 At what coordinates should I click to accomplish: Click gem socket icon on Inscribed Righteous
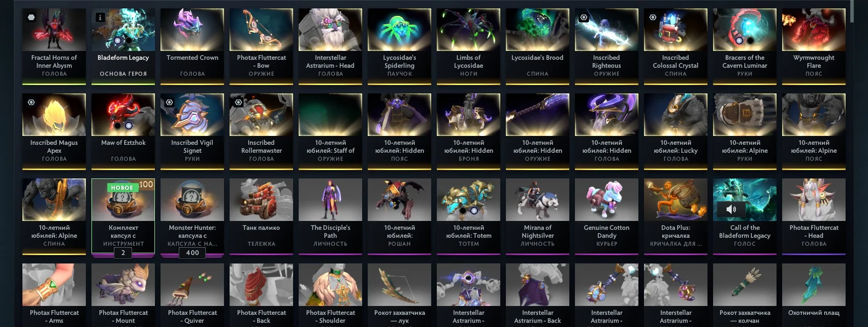584,17
